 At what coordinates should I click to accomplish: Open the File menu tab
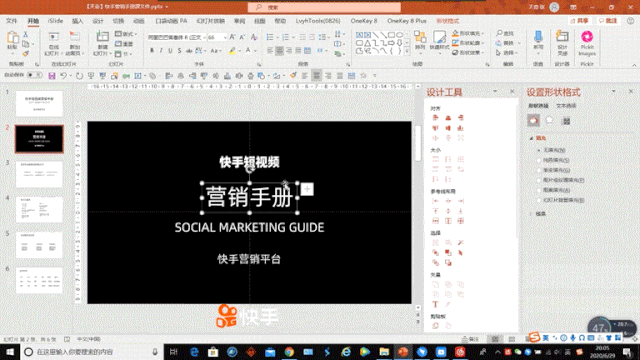pyautogui.click(x=11, y=21)
